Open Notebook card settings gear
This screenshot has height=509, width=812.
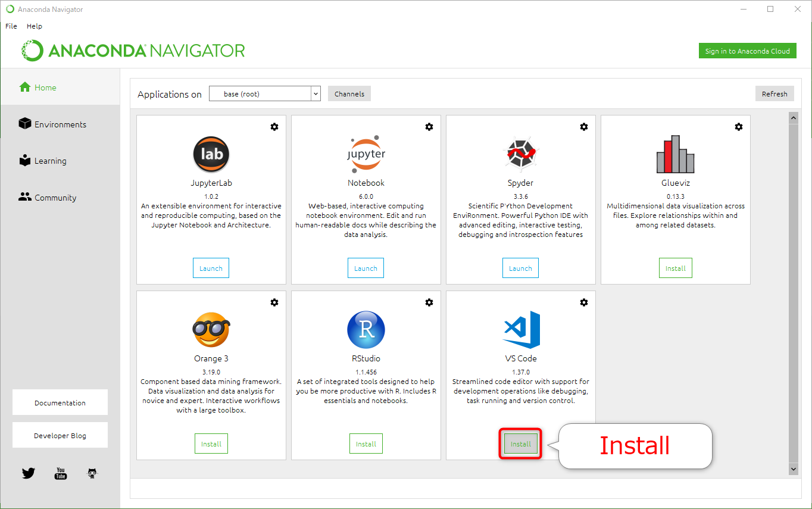click(429, 127)
